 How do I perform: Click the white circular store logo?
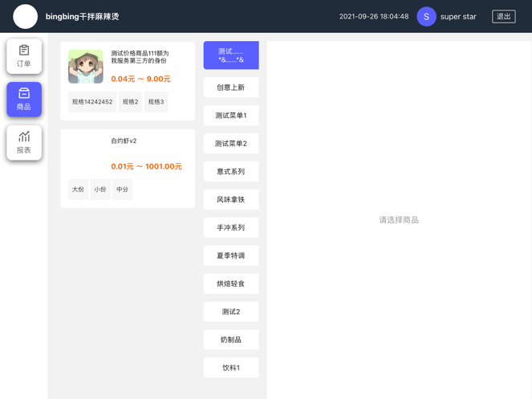point(26,16)
